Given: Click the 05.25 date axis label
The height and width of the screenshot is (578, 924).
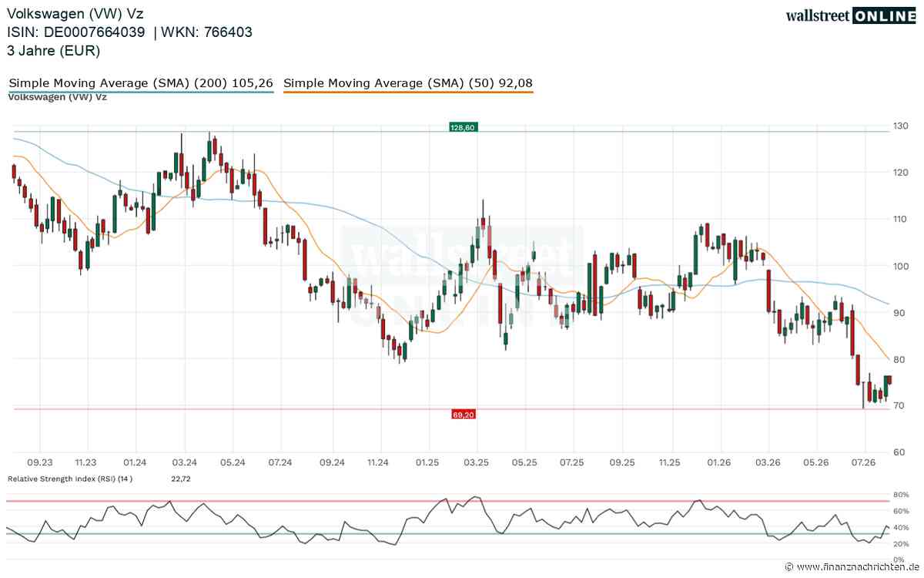Looking at the screenshot, I should pos(524,462).
